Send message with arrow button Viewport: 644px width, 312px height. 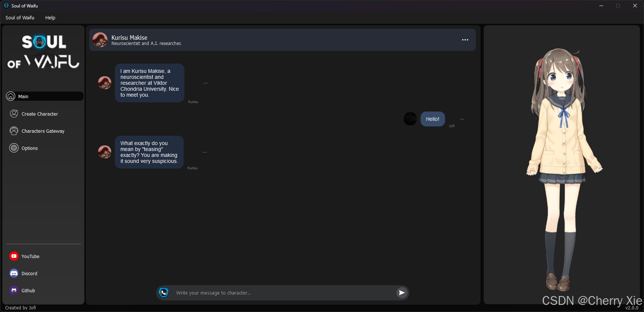point(402,293)
